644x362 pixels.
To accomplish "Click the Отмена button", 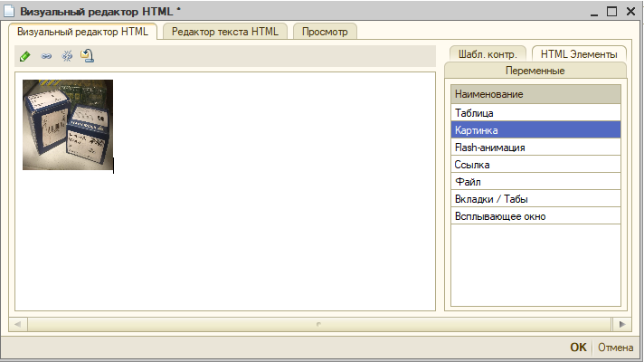I will click(x=615, y=348).
